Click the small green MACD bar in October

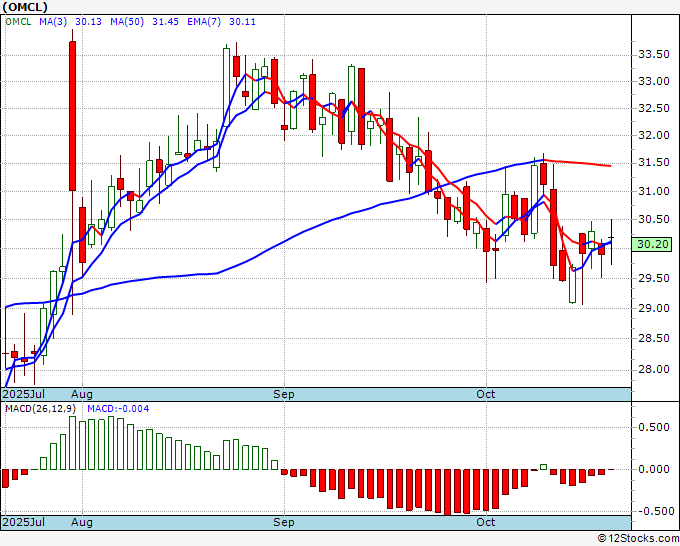point(543,467)
